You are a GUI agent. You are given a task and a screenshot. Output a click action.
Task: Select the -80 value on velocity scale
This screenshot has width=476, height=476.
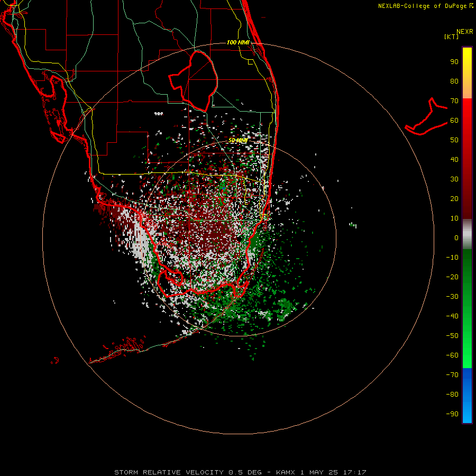(x=452, y=395)
